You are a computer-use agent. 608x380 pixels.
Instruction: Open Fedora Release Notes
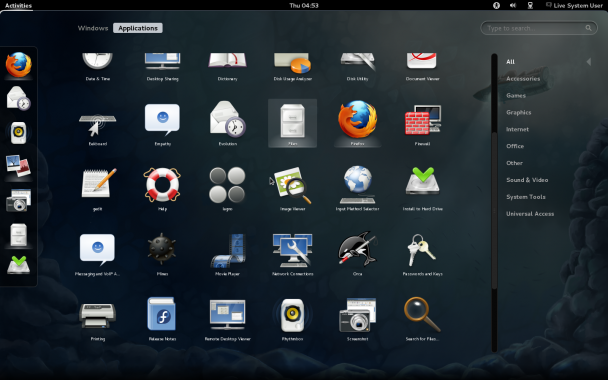tap(162, 319)
